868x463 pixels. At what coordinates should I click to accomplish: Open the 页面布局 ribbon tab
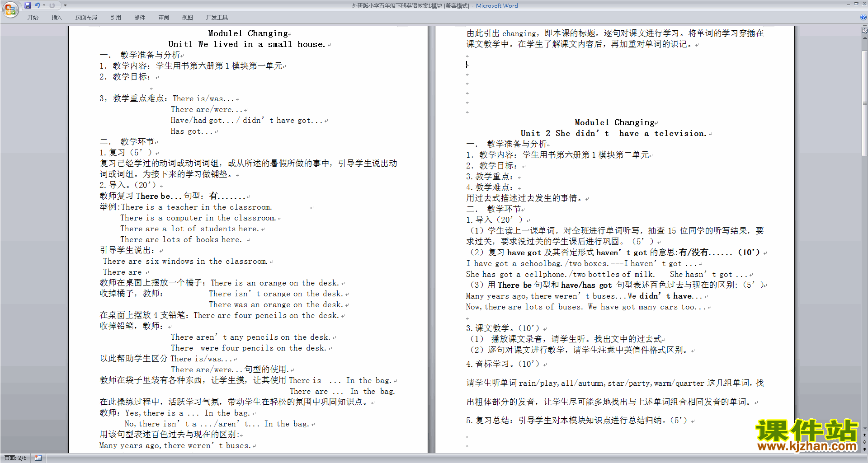pos(86,18)
